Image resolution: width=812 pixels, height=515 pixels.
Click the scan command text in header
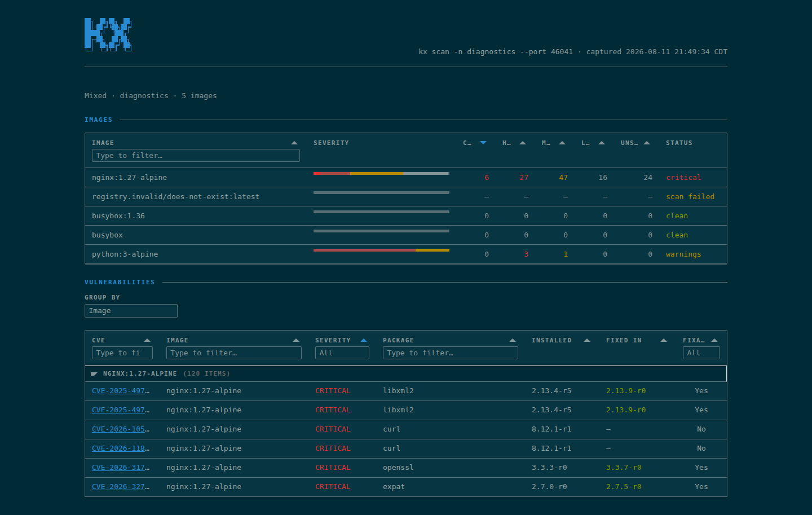(496, 52)
